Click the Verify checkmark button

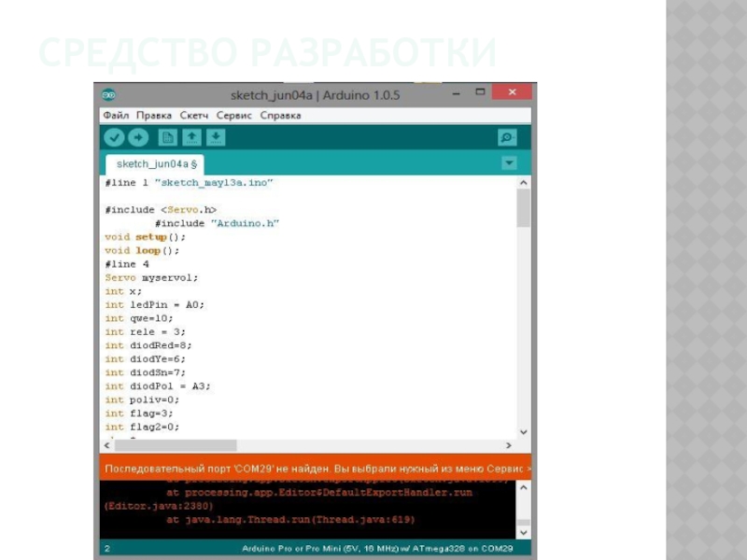[x=114, y=137]
